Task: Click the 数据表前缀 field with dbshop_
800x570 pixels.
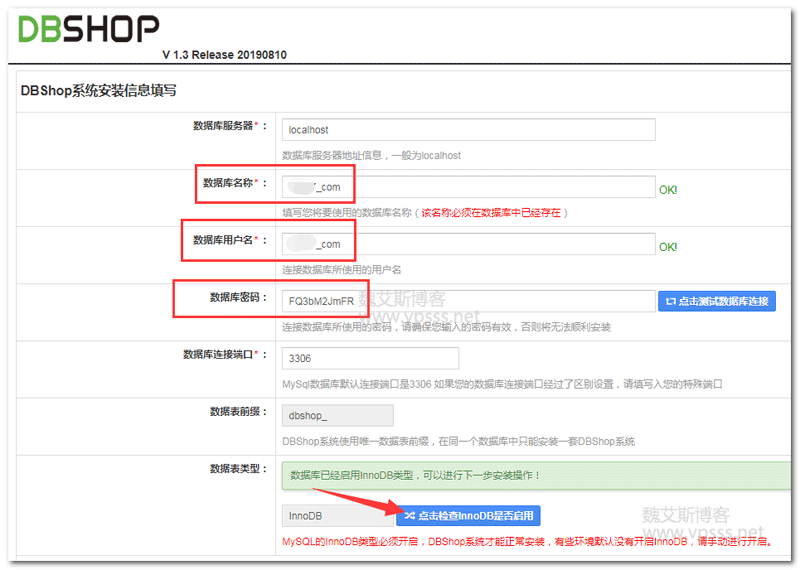Action: click(x=337, y=415)
